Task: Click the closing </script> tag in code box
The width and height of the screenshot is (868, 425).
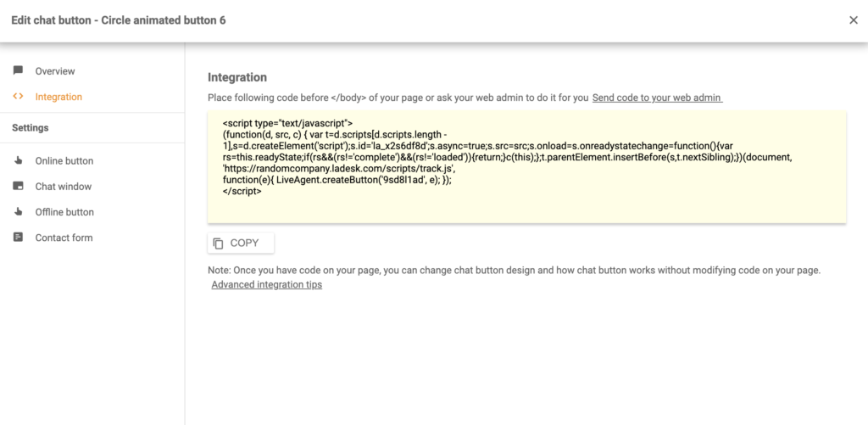Action: click(242, 192)
